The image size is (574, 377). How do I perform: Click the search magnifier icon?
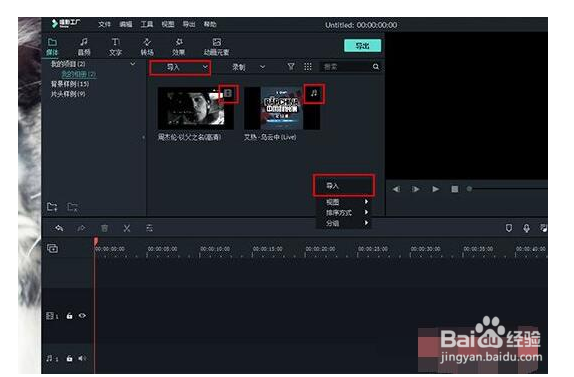(376, 67)
